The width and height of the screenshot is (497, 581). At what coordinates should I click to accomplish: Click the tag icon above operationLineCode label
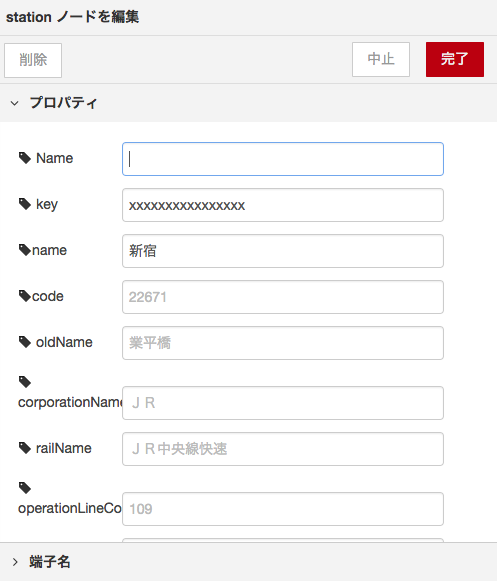click(x=25, y=488)
